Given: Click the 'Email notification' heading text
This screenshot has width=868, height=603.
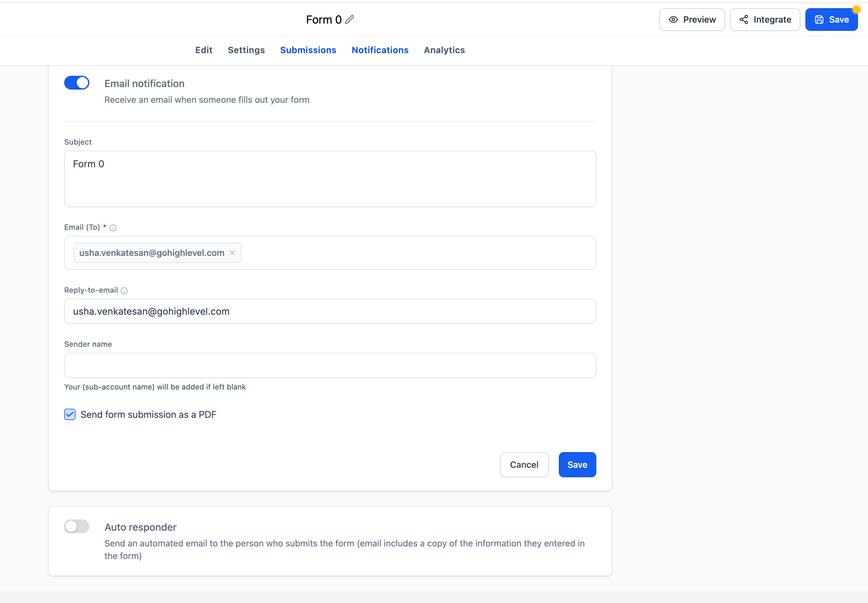Looking at the screenshot, I should point(144,84).
